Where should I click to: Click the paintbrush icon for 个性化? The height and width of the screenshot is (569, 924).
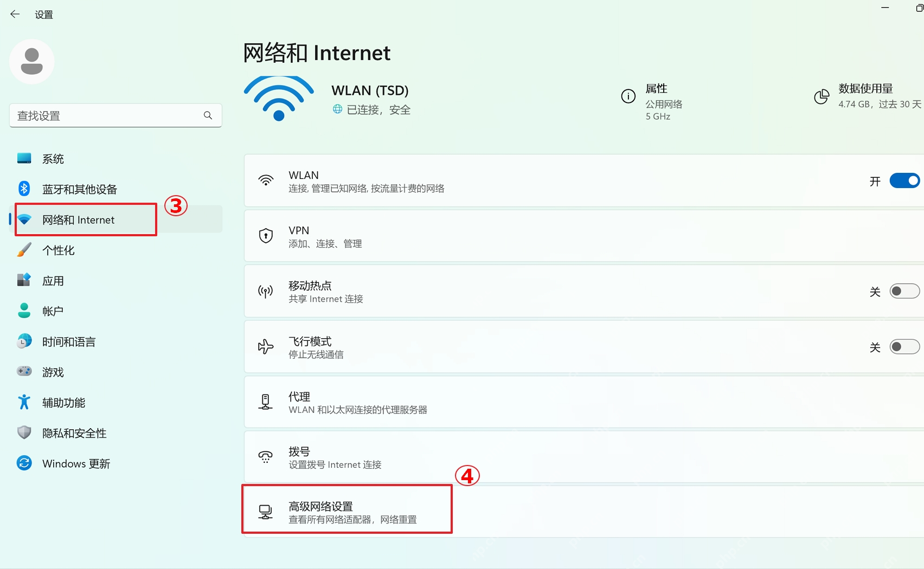click(x=24, y=250)
